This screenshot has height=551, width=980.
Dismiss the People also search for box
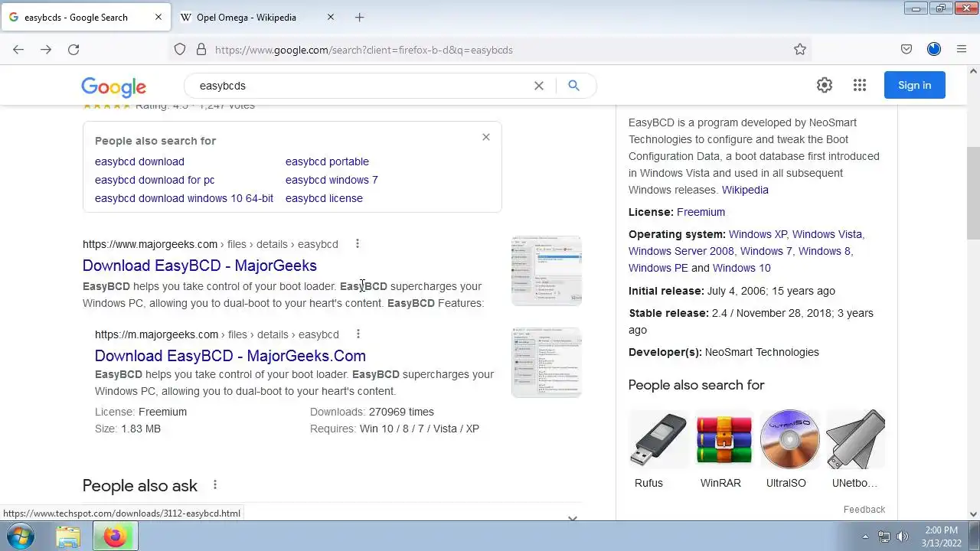pyautogui.click(x=486, y=137)
